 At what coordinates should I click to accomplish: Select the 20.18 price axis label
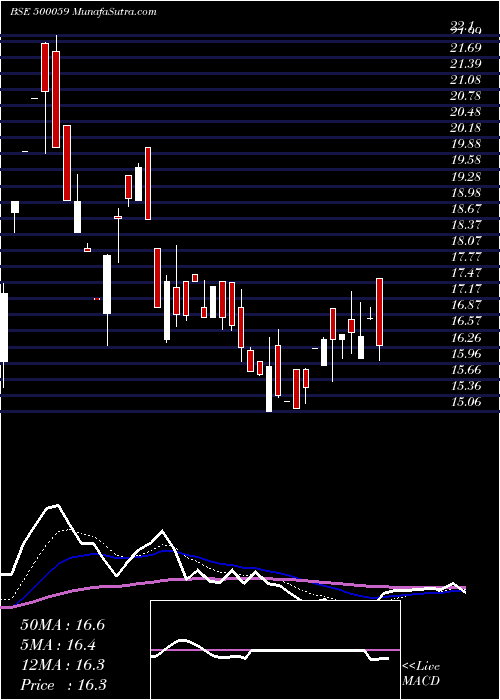[x=466, y=128]
